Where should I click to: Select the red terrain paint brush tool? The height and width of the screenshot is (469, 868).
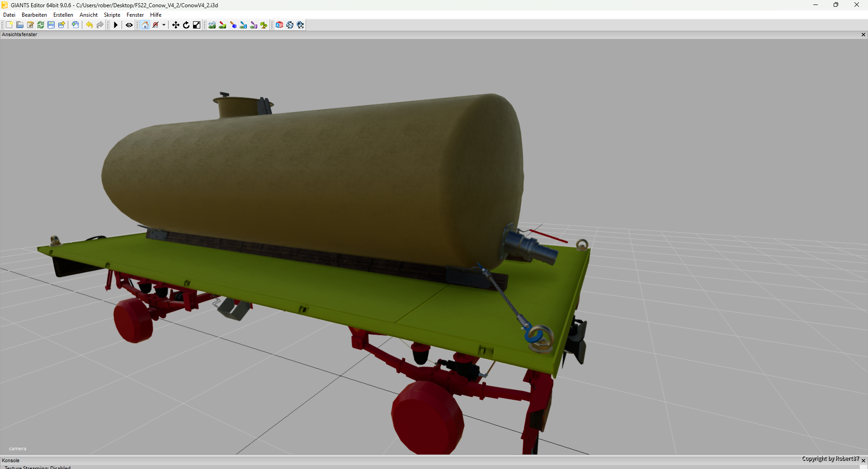click(222, 25)
